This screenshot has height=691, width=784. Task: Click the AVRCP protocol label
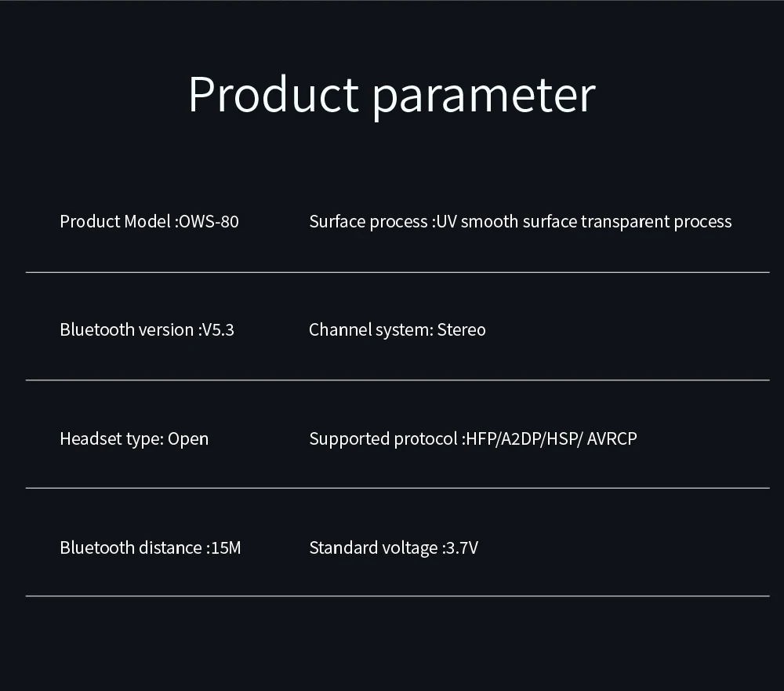(x=612, y=438)
